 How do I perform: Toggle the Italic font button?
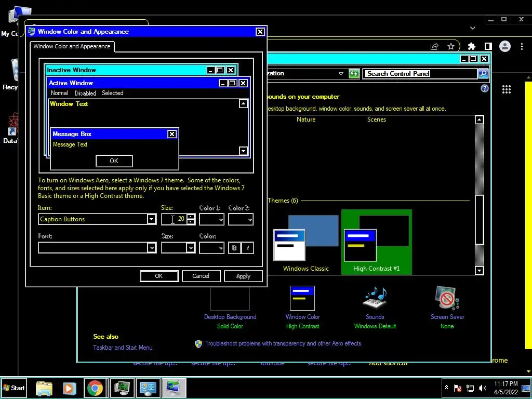tap(248, 248)
